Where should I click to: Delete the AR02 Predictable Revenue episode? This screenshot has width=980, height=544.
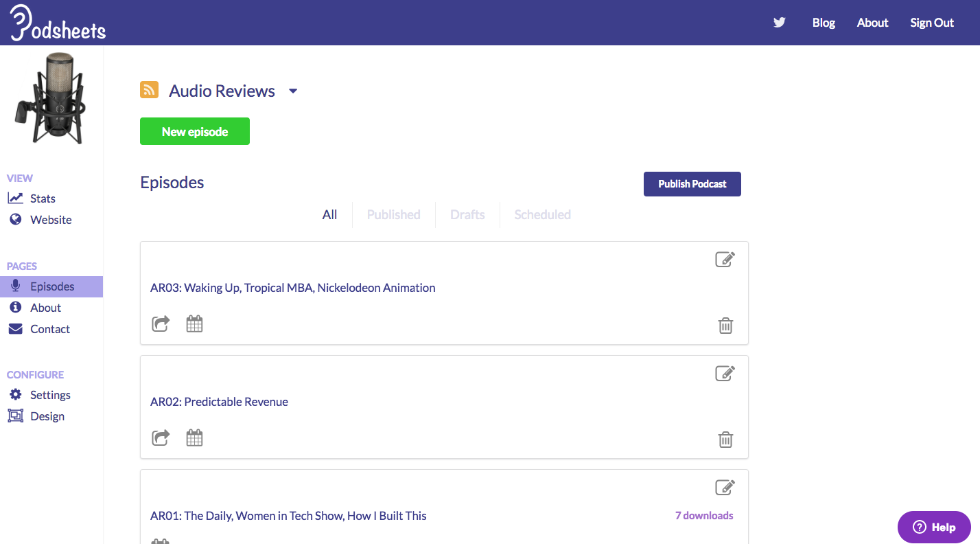pos(725,440)
